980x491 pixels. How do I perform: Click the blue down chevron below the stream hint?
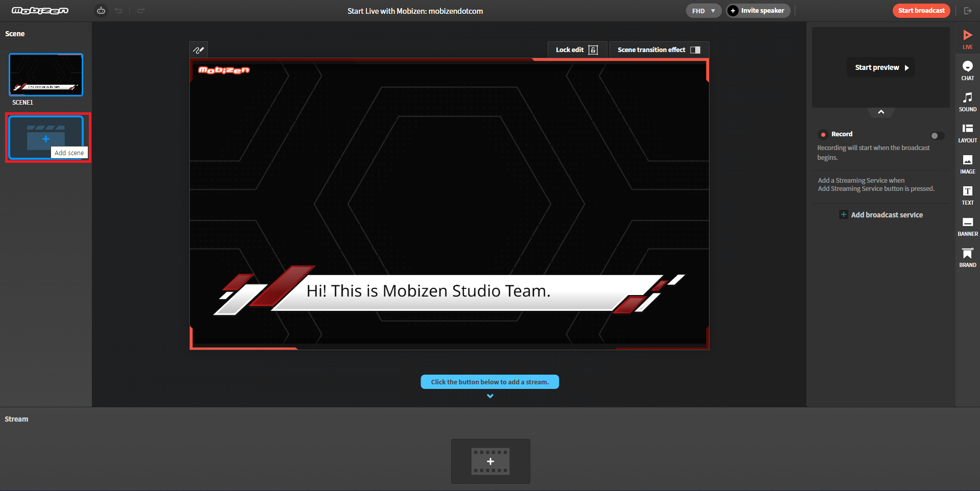(490, 396)
